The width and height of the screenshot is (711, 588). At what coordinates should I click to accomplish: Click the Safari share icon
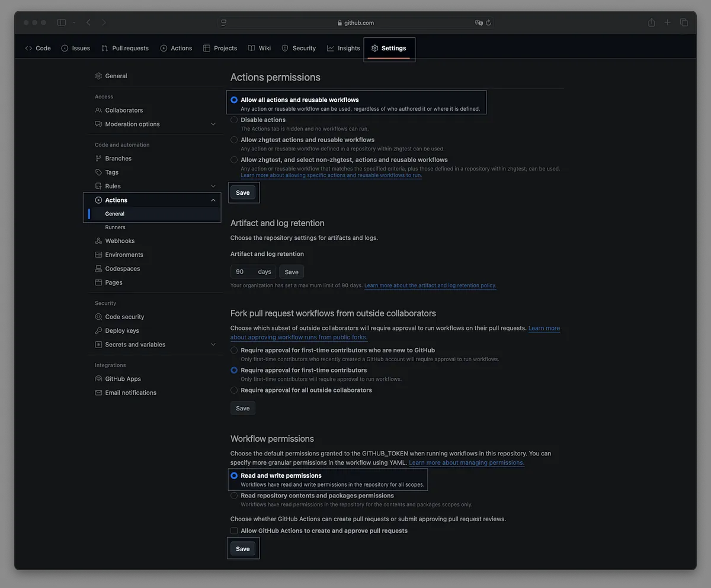[652, 23]
